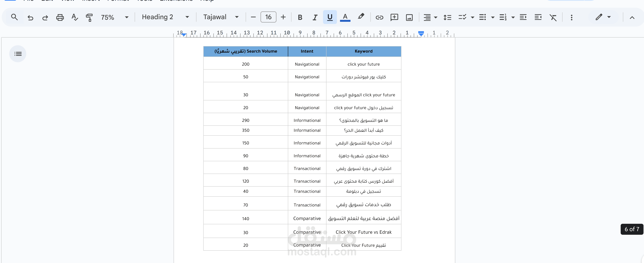This screenshot has height=263, width=644.
Task: Decrease the indent
Action: point(523,17)
